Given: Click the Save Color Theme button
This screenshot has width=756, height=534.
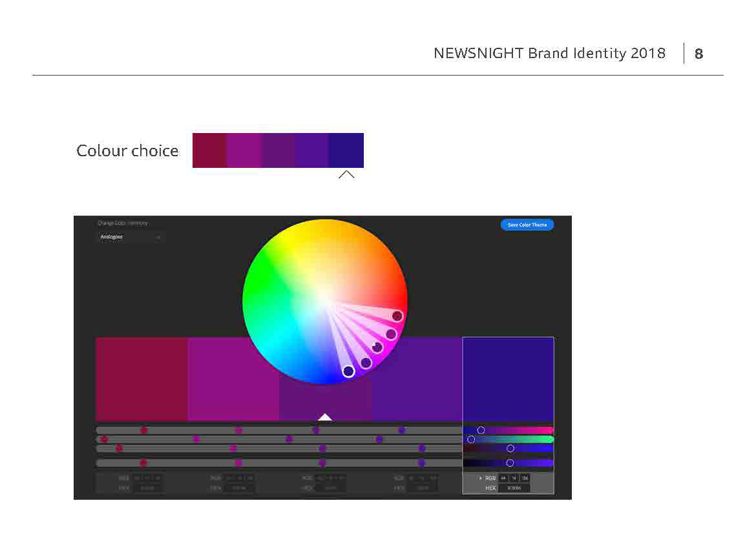Looking at the screenshot, I should click(527, 225).
